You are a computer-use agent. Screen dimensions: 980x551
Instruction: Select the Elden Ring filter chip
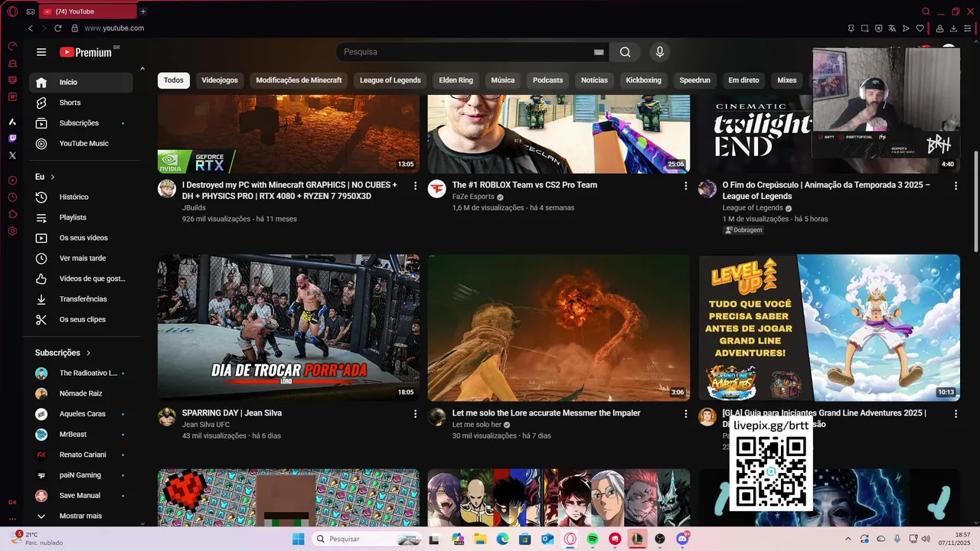(x=456, y=80)
